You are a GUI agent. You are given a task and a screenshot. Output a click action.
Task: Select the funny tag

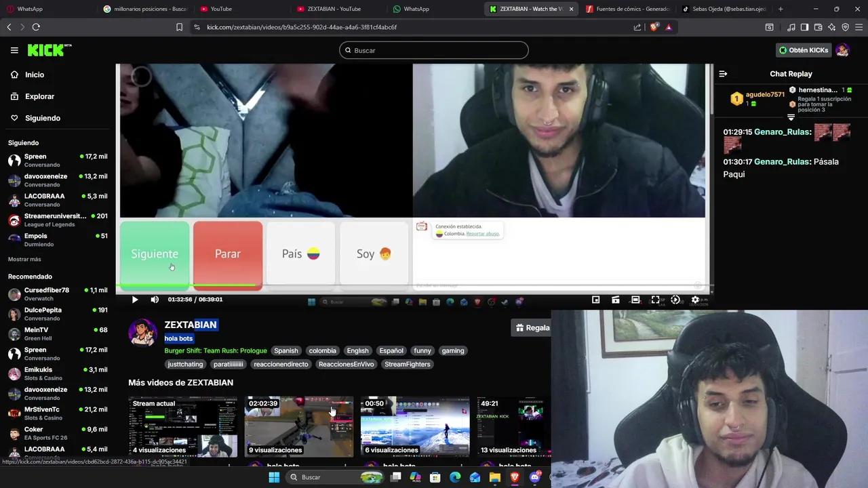pyautogui.click(x=422, y=350)
